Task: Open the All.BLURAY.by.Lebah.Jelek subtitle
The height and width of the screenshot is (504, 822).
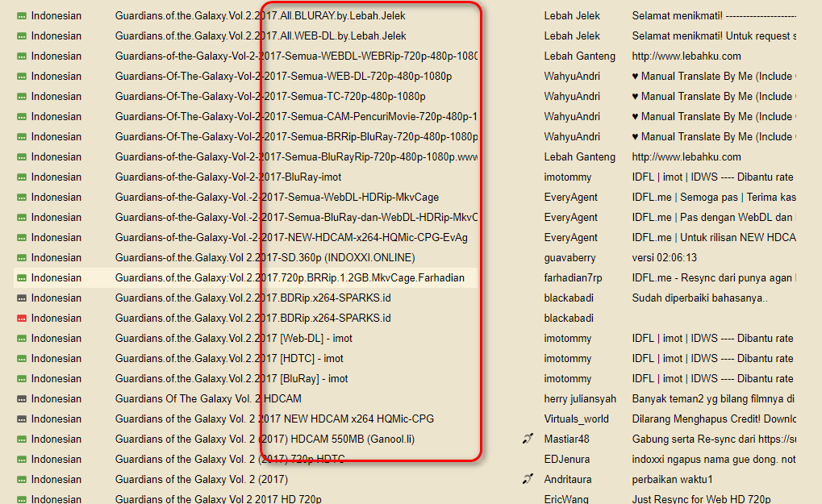Action: pyautogui.click(x=260, y=15)
